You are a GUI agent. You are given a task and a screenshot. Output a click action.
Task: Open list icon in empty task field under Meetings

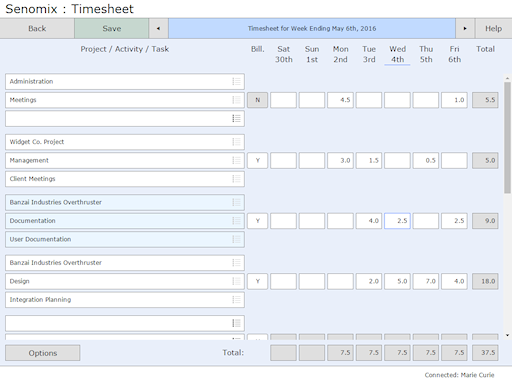pos(236,118)
